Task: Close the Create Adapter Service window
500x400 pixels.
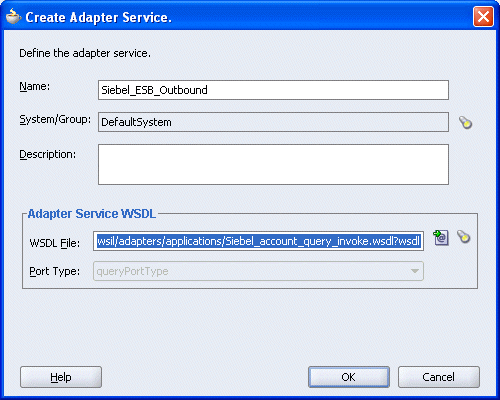Action: click(483, 16)
